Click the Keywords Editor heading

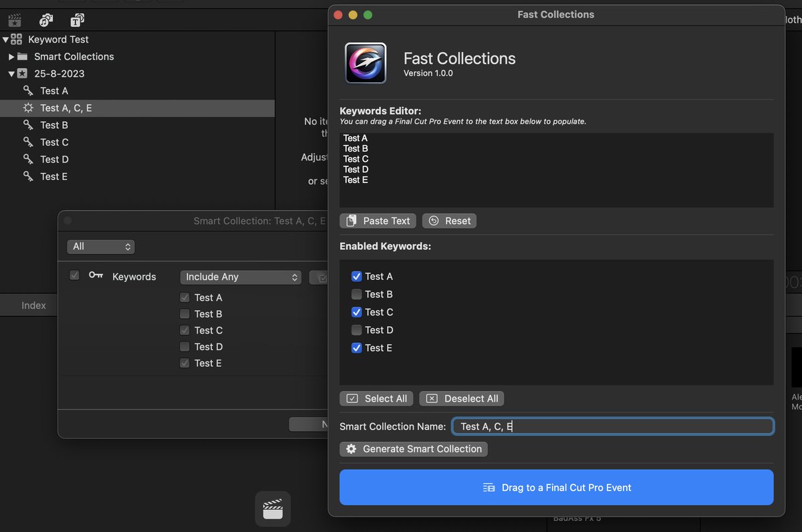pyautogui.click(x=381, y=111)
